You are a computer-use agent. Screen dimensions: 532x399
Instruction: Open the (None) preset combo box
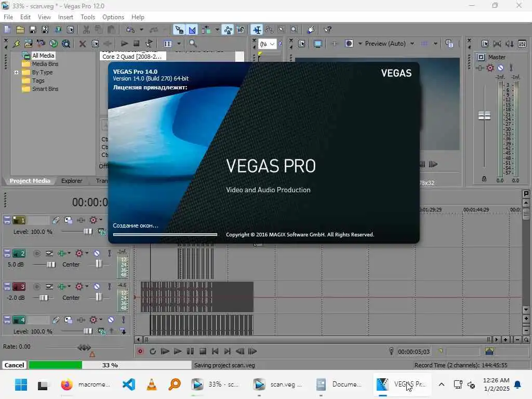click(x=268, y=44)
